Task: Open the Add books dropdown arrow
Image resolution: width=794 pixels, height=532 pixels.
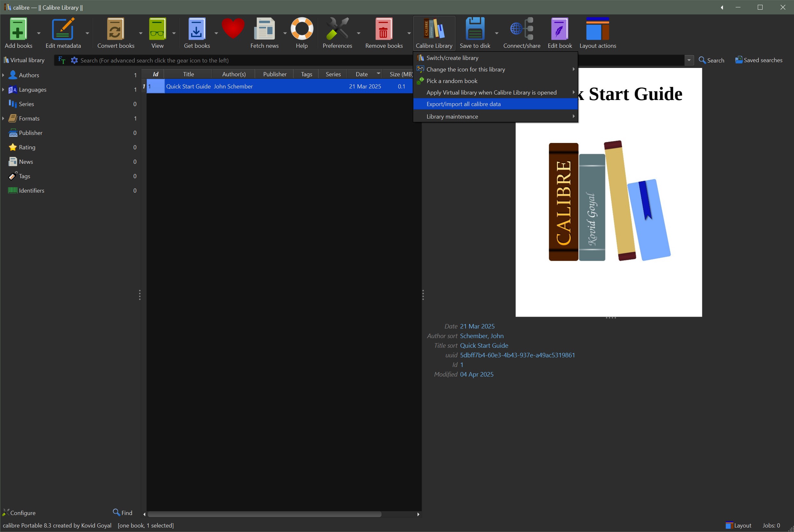Action: coord(39,33)
